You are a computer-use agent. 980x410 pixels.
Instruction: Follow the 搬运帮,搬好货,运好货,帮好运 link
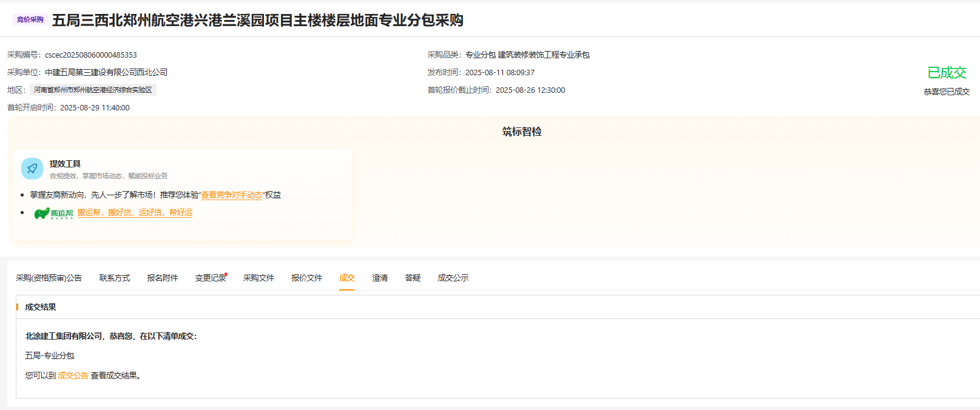[135, 213]
